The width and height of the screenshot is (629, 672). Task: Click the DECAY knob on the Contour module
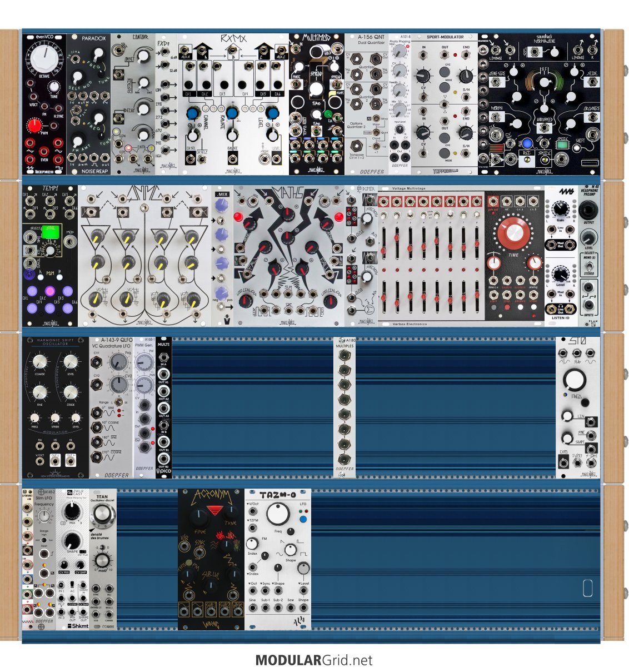click(143, 108)
